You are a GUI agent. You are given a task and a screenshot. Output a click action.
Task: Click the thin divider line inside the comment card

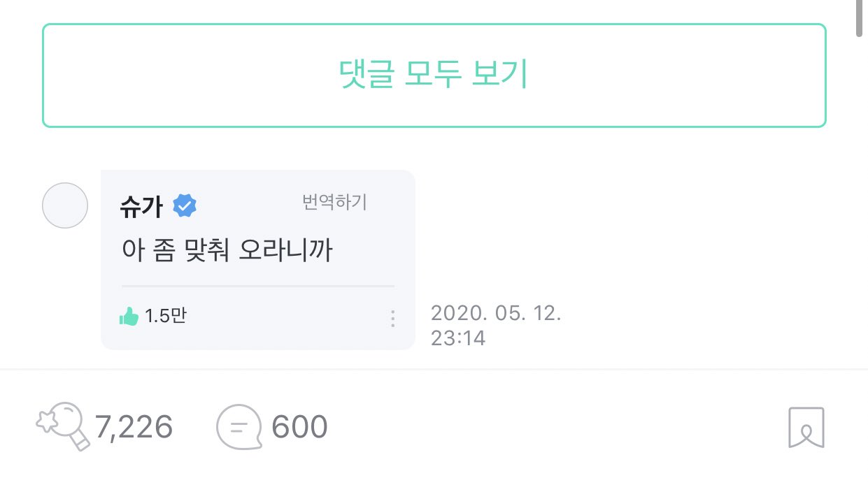point(257,286)
